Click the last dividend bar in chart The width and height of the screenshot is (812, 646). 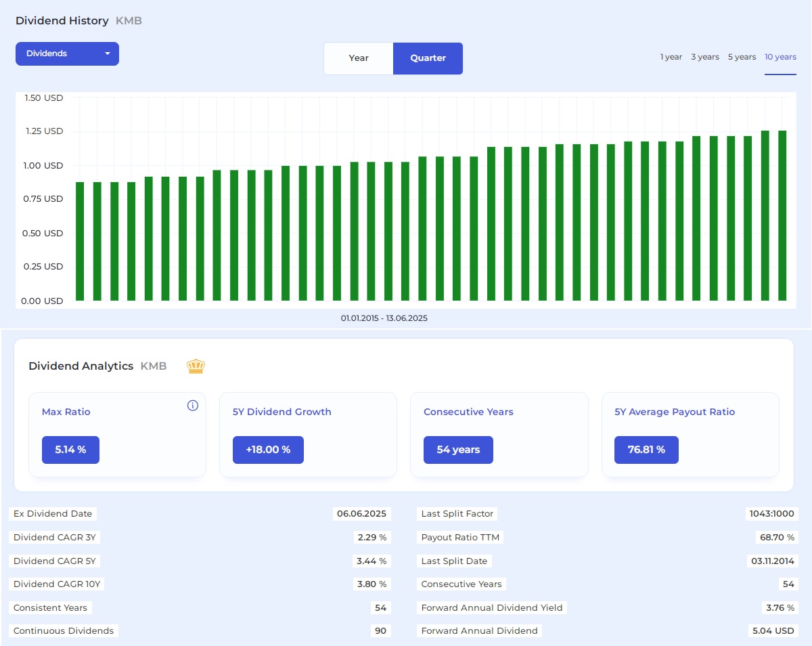coord(782,215)
